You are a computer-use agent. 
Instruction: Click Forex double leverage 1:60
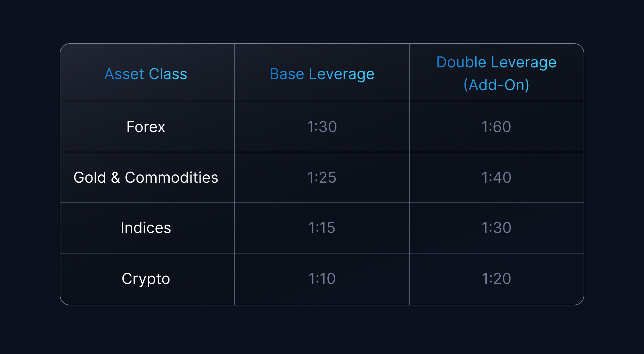point(496,127)
